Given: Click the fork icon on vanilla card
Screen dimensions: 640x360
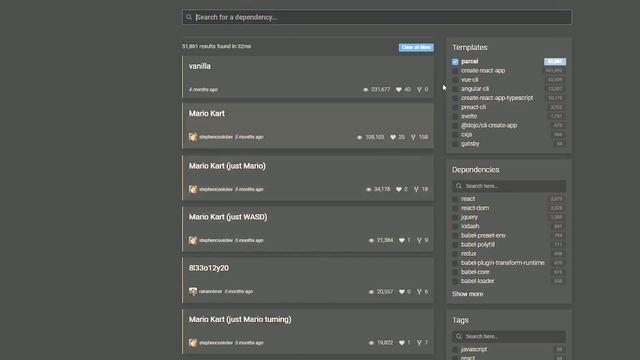Looking at the screenshot, I should click(419, 89).
